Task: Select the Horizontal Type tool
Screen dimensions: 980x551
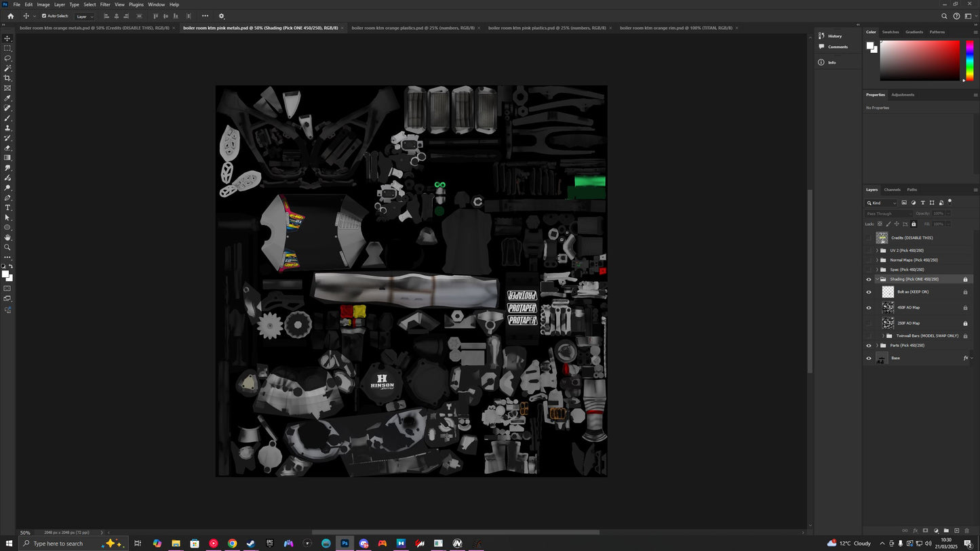Action: [7, 207]
